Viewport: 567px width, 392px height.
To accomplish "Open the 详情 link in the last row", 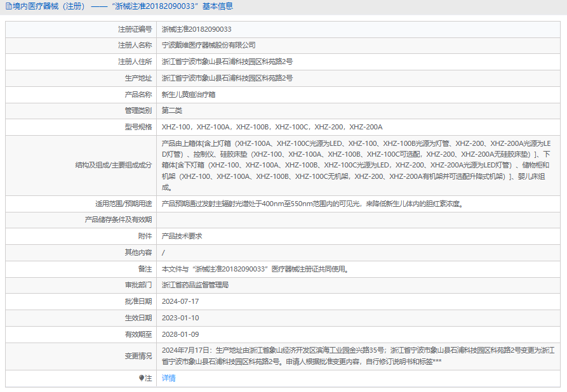I will 168,378.
